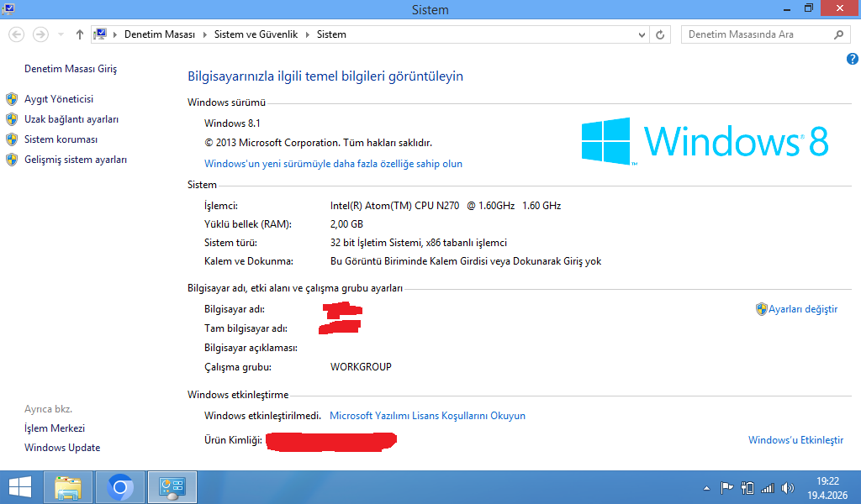Launch the browser from the taskbar
The width and height of the screenshot is (861, 504).
120,487
